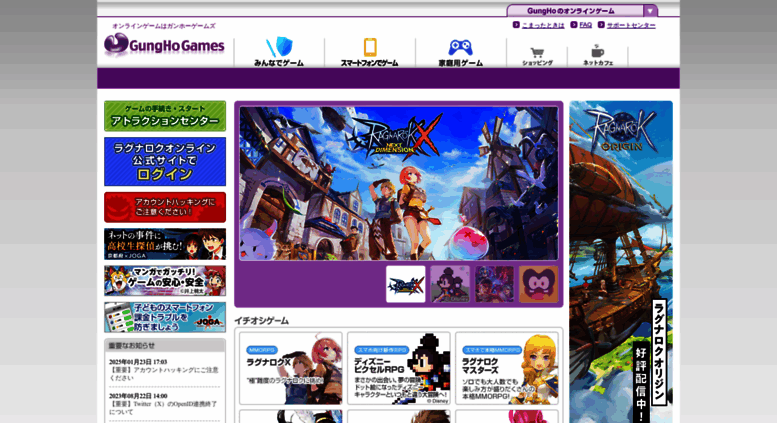This screenshot has height=423, width=777.
Task: Click ラグナロクオンライン公式サイトでログイン button
Action: click(x=165, y=161)
